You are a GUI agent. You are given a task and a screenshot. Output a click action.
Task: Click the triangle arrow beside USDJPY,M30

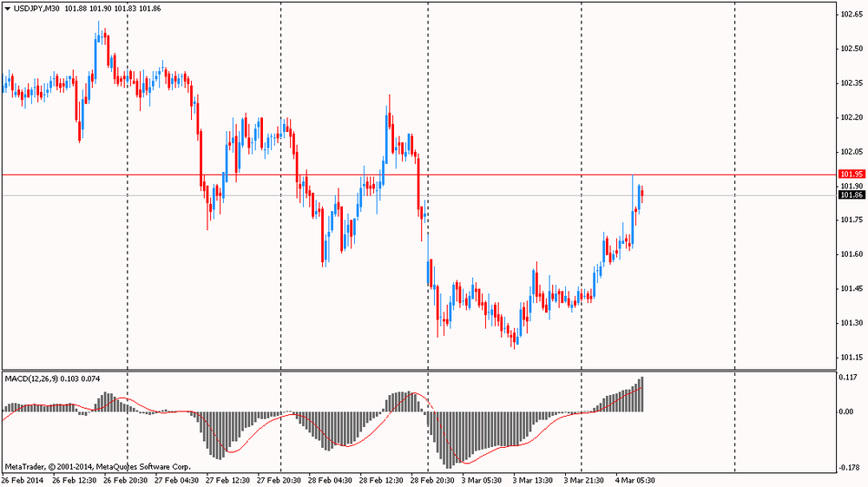click(7, 9)
